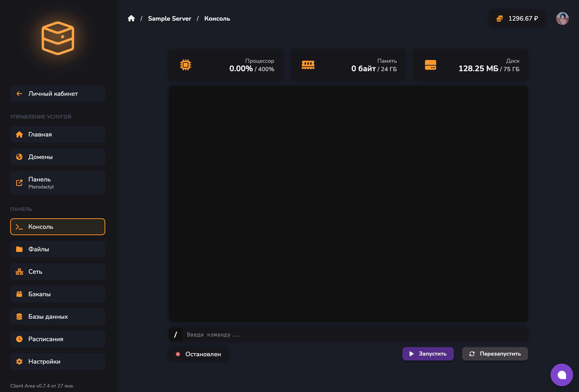Click the disk drive icon
The height and width of the screenshot is (392, 579).
[x=430, y=65]
